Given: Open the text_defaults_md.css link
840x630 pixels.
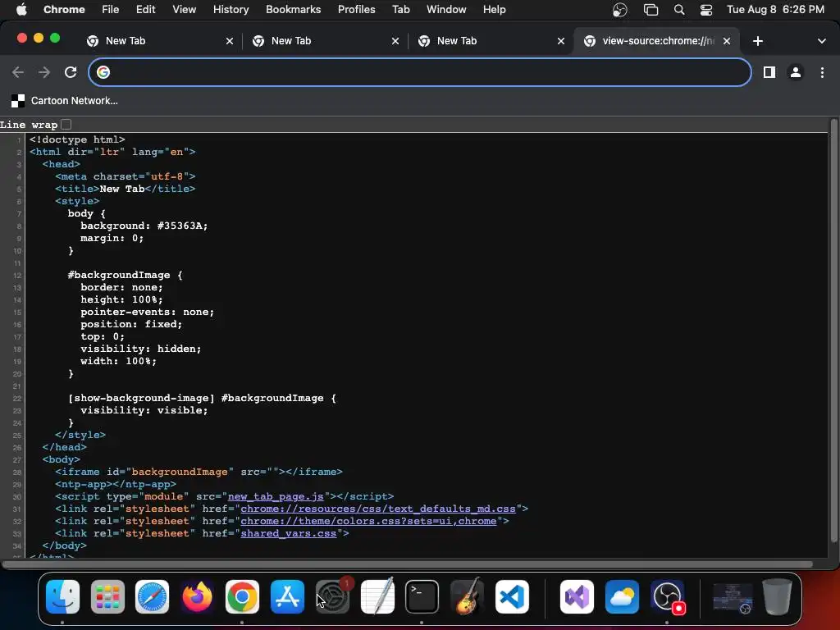Looking at the screenshot, I should tap(377, 509).
